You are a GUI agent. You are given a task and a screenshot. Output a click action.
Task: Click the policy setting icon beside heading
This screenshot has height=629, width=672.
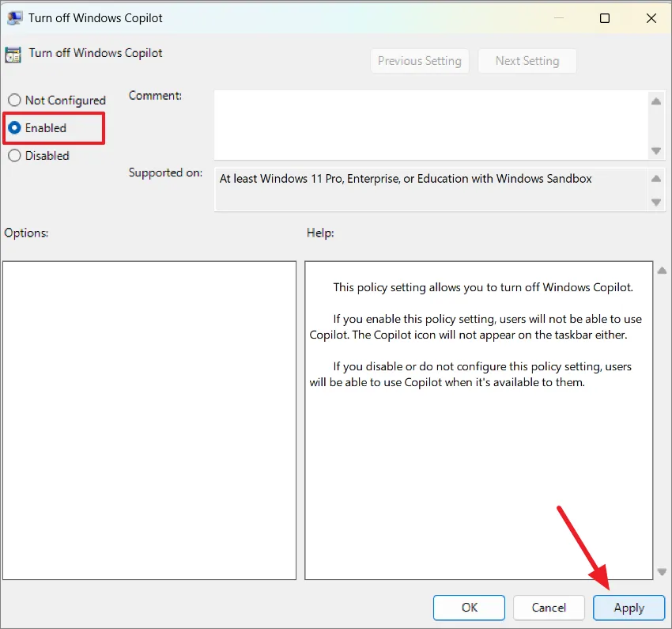pyautogui.click(x=13, y=55)
